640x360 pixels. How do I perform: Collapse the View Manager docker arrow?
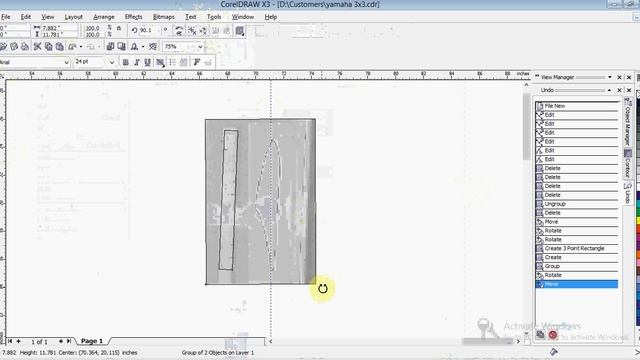610,77
